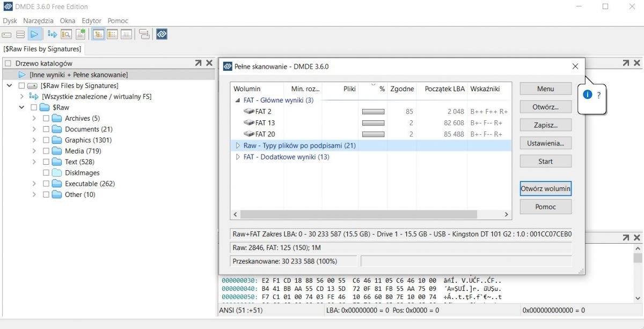The width and height of the screenshot is (644, 329).
Task: Click the FAT 2 percent progress bar
Action: (x=374, y=112)
